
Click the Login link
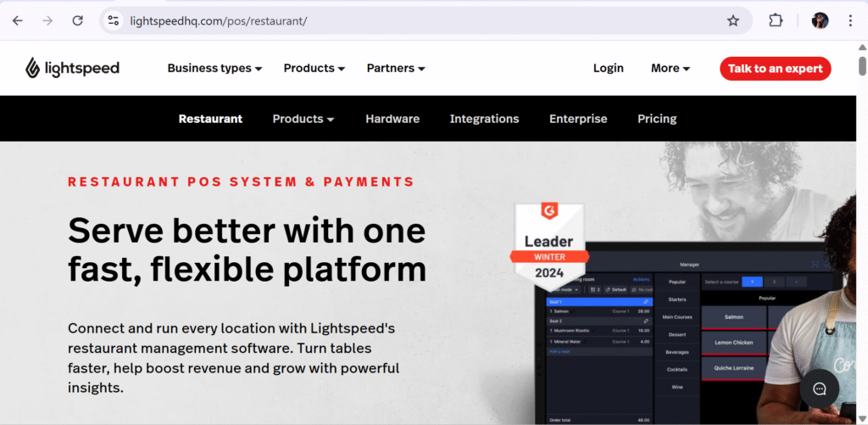(x=609, y=68)
